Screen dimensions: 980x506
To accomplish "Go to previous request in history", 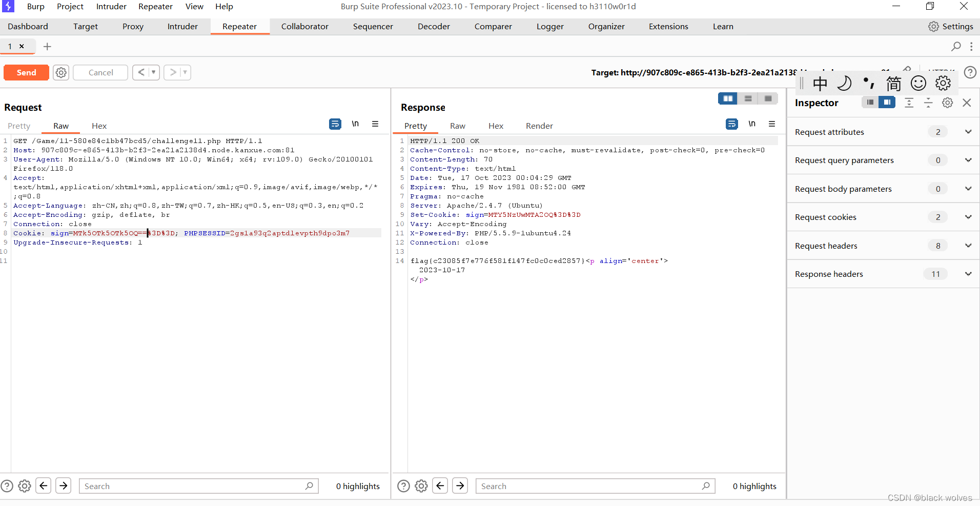I will click(141, 72).
